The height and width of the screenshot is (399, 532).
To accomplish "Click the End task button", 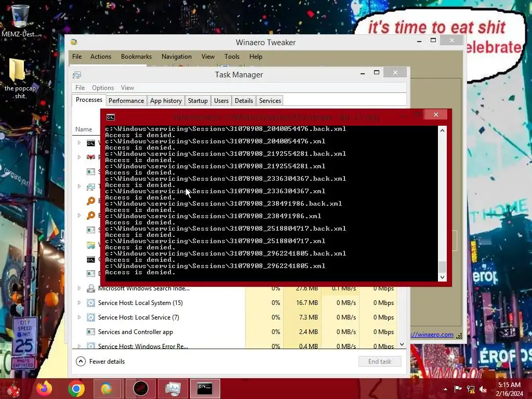I will click(x=380, y=362).
